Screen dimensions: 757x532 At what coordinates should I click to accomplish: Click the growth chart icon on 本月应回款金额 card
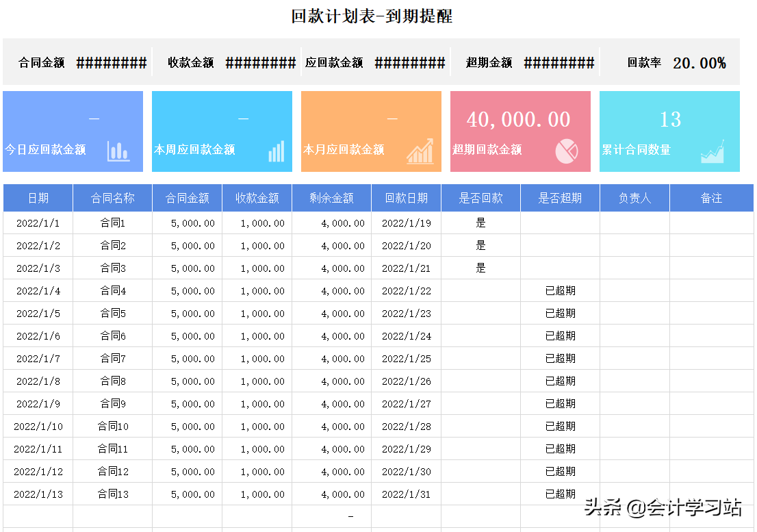coord(420,151)
